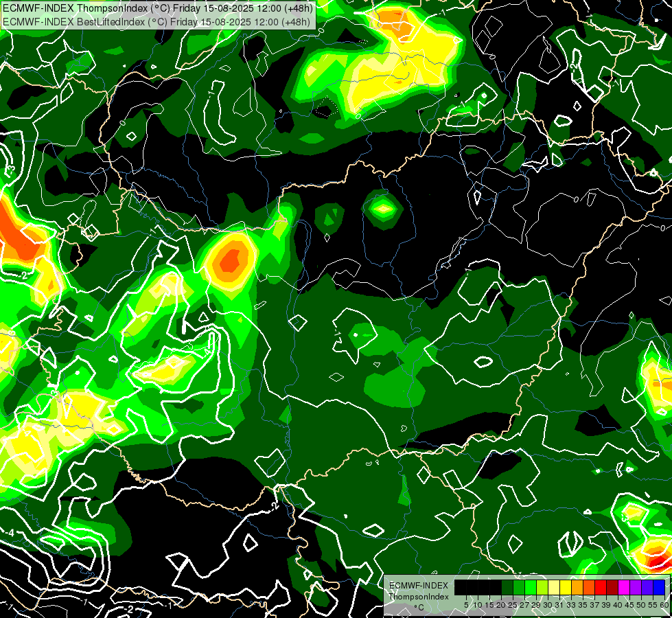Click the BestLiftedIndex title line at top
Image resolution: width=672 pixels, height=618 pixels.
[x=157, y=21]
